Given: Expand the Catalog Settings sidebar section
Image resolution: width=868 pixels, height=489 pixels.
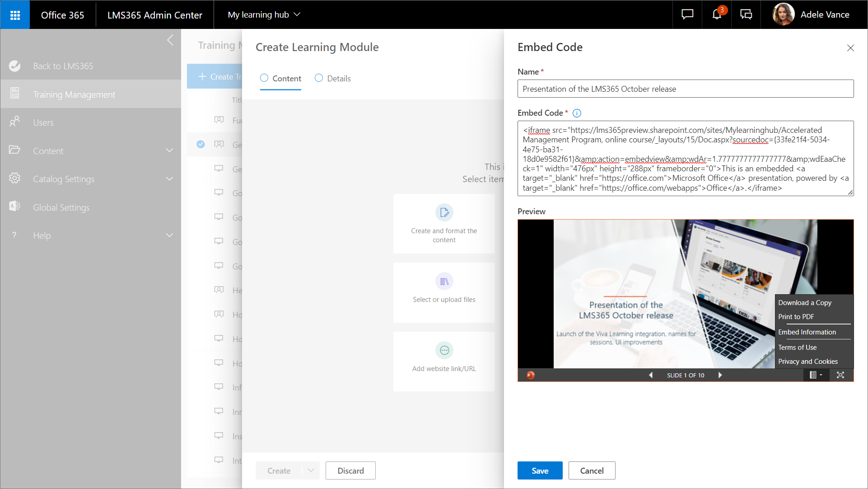Looking at the screenshot, I should click(x=169, y=179).
